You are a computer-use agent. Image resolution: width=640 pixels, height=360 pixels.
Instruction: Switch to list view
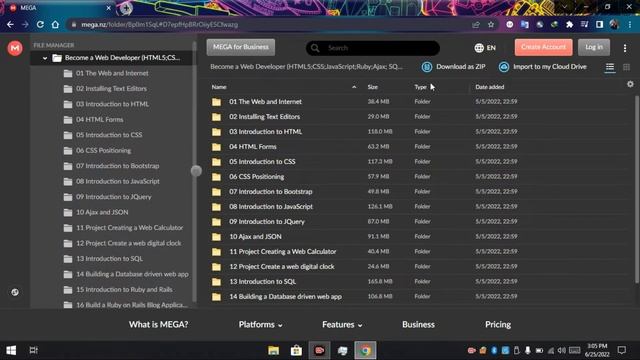pyautogui.click(x=610, y=67)
